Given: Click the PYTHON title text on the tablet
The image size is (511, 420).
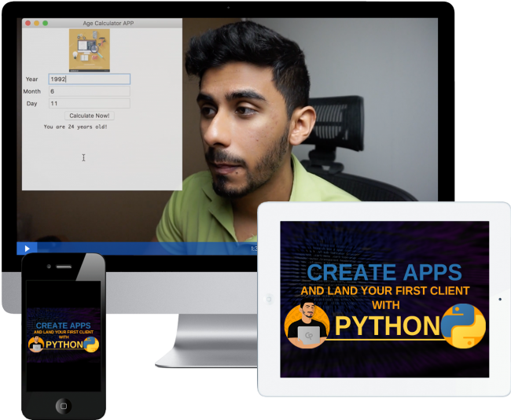Looking at the screenshot, I should (x=387, y=326).
